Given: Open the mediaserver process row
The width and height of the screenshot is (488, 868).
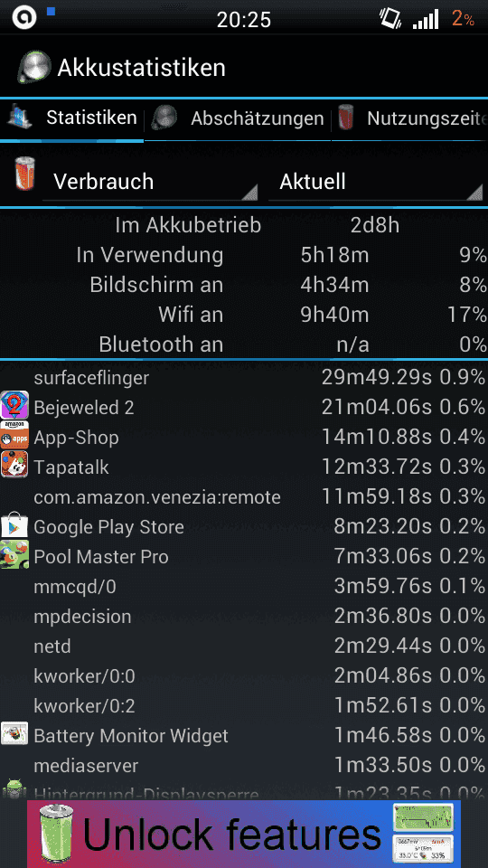Looking at the screenshot, I should pyautogui.click(x=244, y=766).
